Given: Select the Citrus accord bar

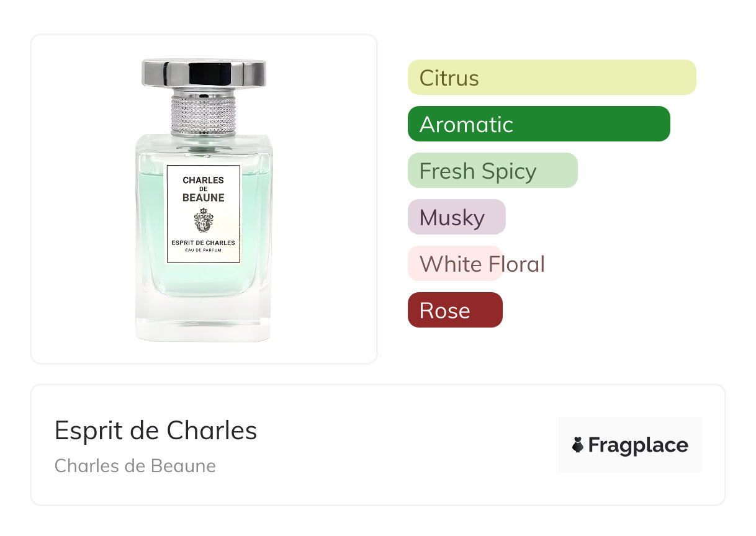Looking at the screenshot, I should point(551,78).
